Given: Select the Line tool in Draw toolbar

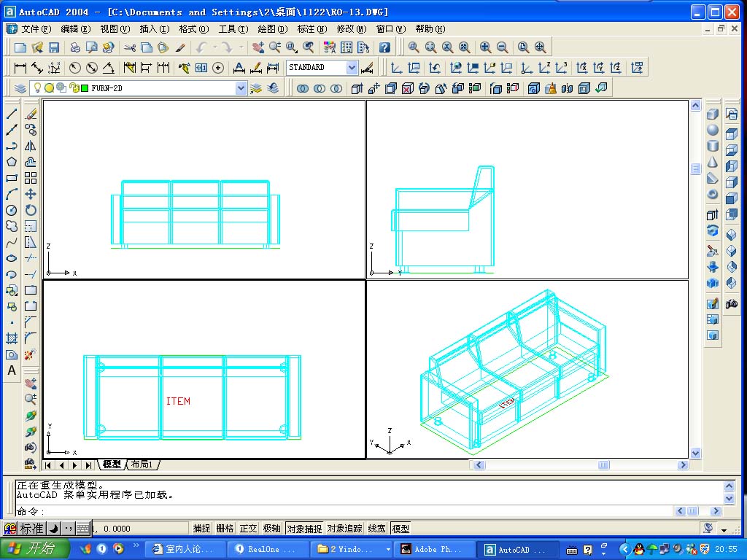Looking at the screenshot, I should click(x=12, y=113).
